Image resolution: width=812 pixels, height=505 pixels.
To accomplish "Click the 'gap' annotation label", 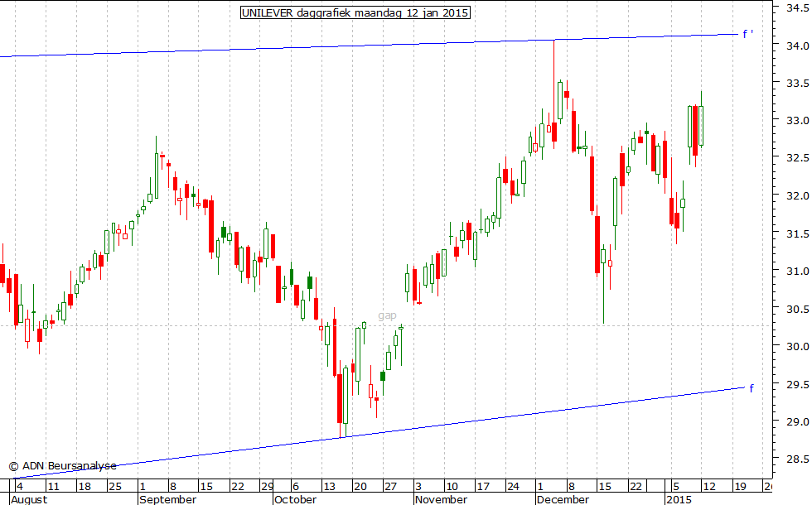I will [388, 315].
